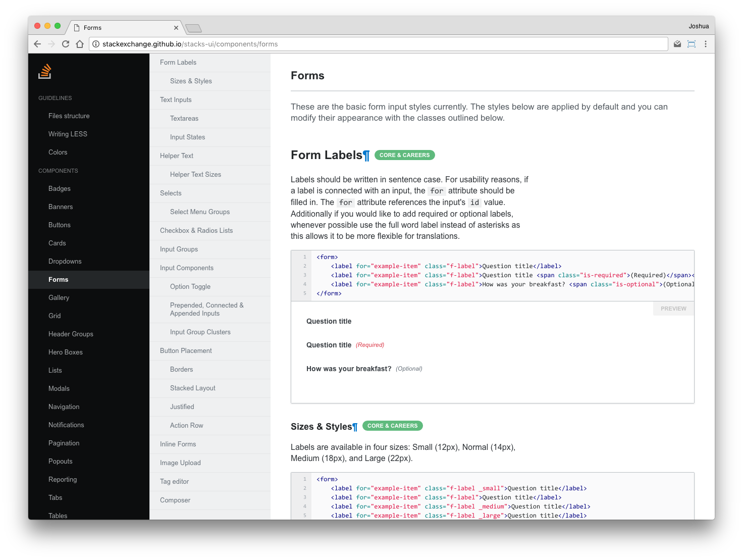Click the site info icon in the address bar
Image resolution: width=743 pixels, height=560 pixels.
tap(96, 44)
